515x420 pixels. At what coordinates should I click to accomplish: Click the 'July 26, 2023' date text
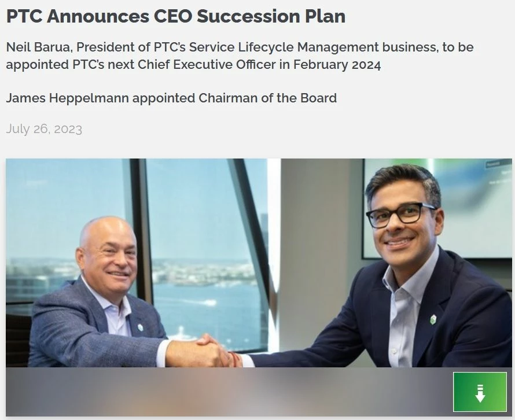tap(43, 128)
